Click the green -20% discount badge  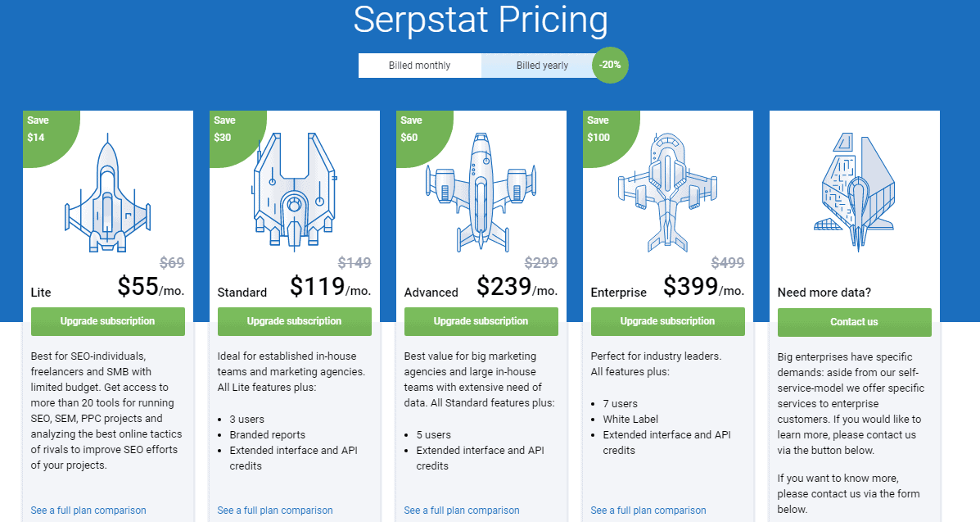point(610,65)
